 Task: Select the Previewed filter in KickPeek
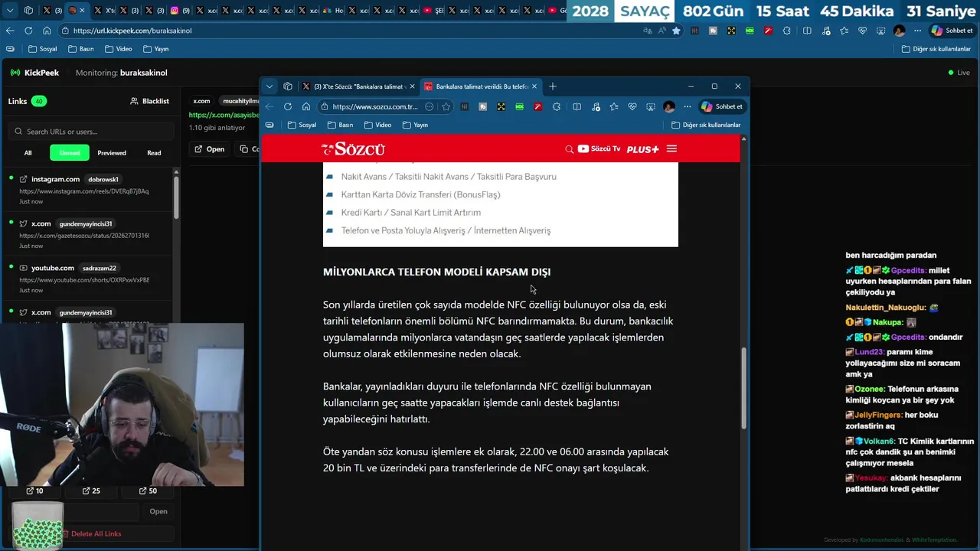click(x=112, y=153)
